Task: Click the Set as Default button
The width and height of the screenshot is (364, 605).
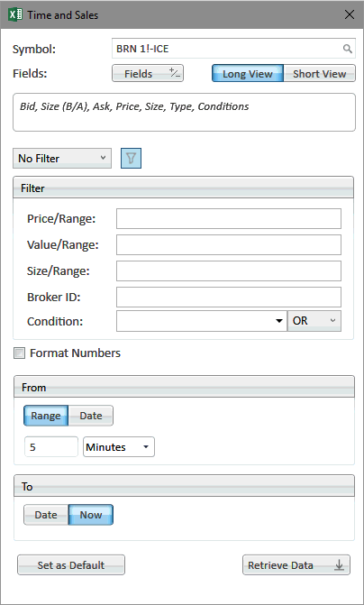Action: tap(71, 565)
